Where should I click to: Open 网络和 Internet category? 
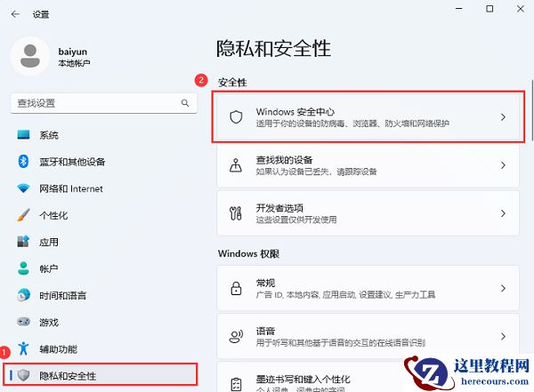(x=103, y=188)
